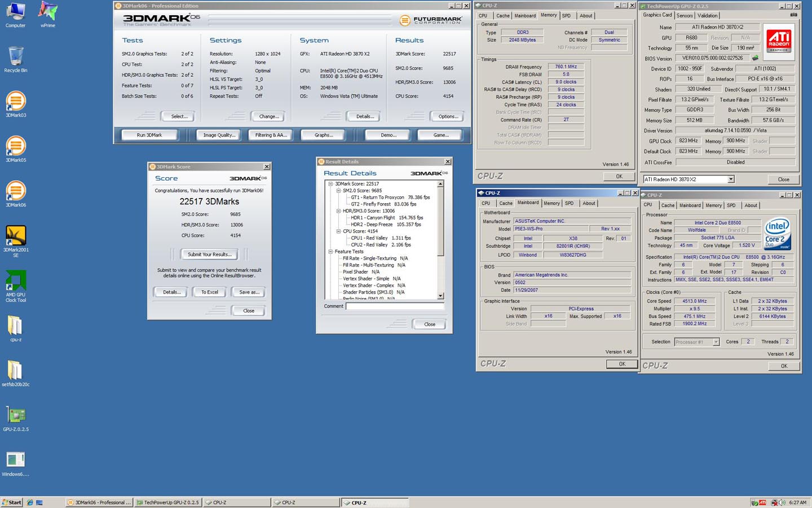The image size is (812, 508).
Task: Click Filtering & AA button
Action: pyautogui.click(x=271, y=135)
